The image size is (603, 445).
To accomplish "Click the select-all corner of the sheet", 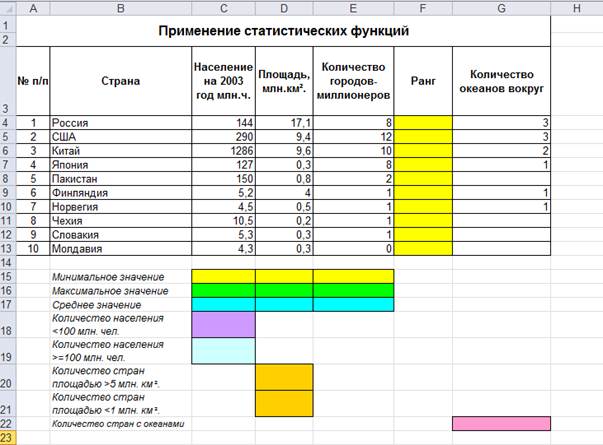I will pos(8,8).
